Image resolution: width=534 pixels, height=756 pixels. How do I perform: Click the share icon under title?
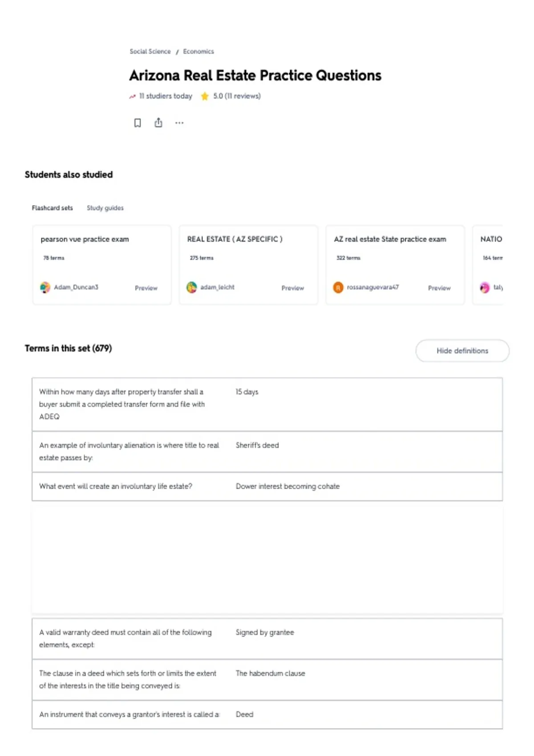[158, 123]
